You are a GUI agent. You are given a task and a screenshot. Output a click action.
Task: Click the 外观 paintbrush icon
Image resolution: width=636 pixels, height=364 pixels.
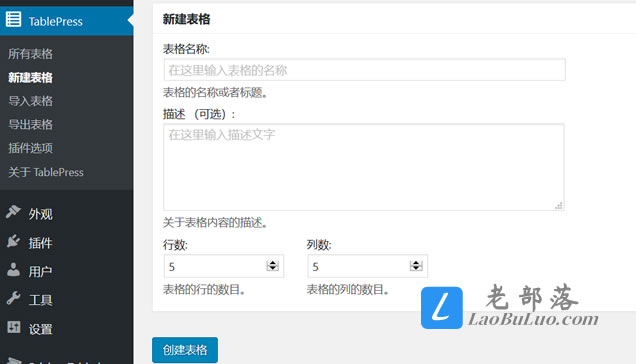(13, 212)
